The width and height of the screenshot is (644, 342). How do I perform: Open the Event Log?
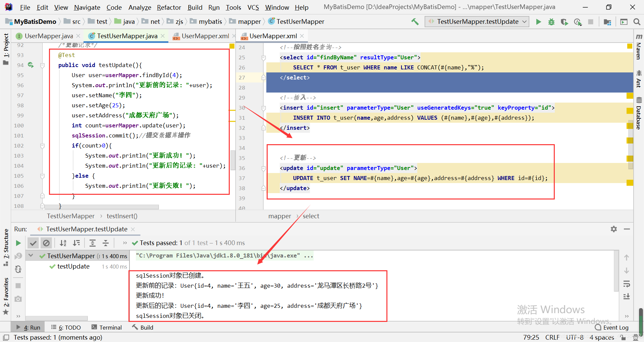[x=612, y=328]
